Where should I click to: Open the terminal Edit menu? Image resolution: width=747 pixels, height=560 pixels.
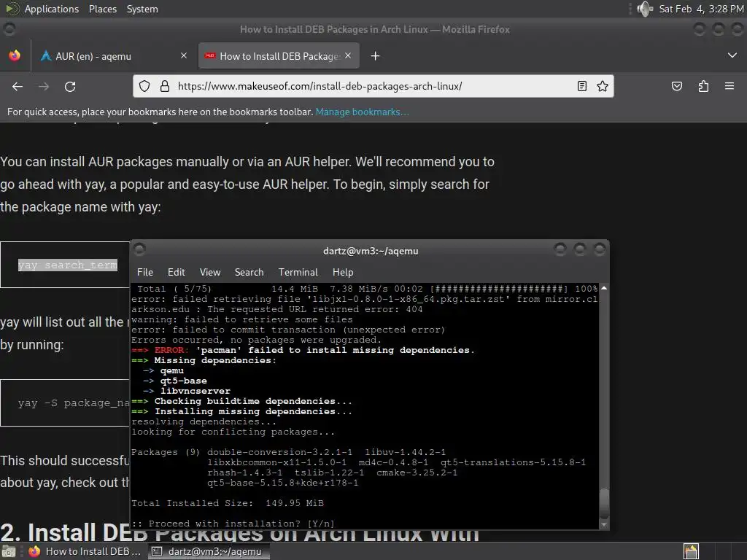177,273
